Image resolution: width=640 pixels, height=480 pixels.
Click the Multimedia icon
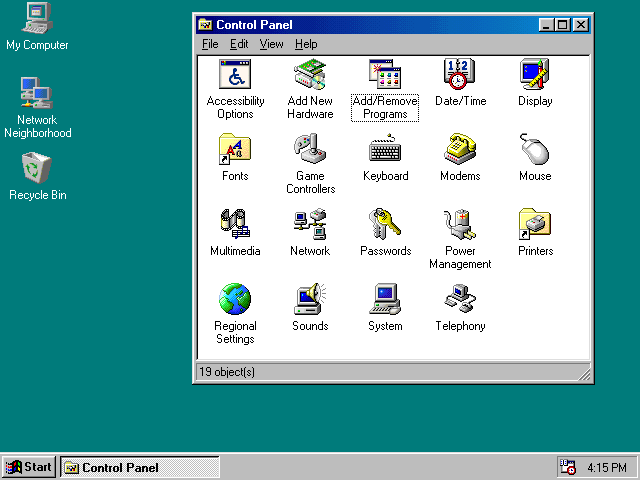tap(235, 224)
